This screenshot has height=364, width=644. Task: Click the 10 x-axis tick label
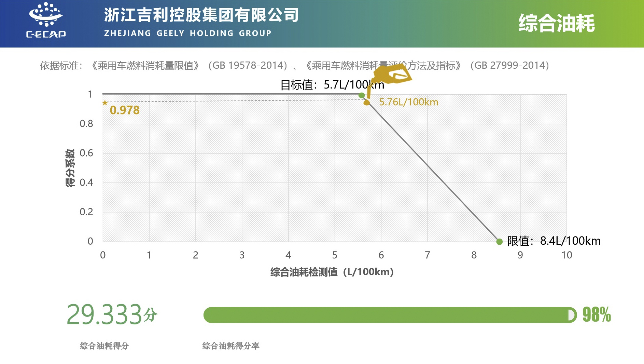[567, 255]
